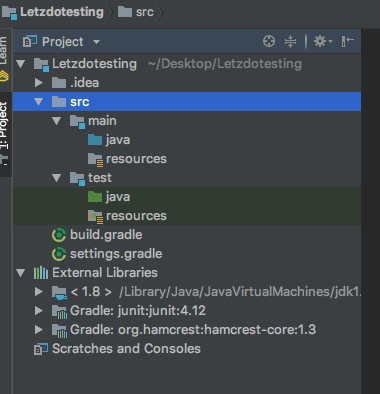Collapse the Letzdotesting root node arrow
Screen dimensions: 380x394
(21, 64)
